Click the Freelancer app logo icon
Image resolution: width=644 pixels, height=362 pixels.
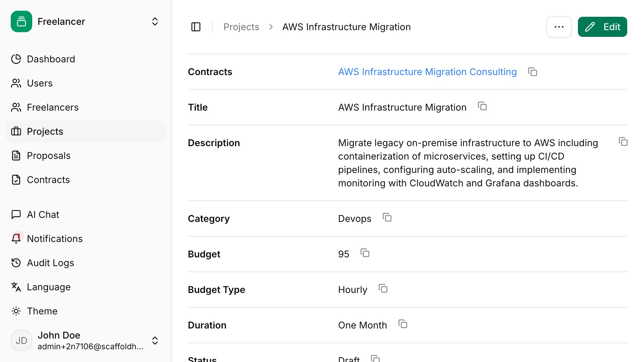(21, 21)
